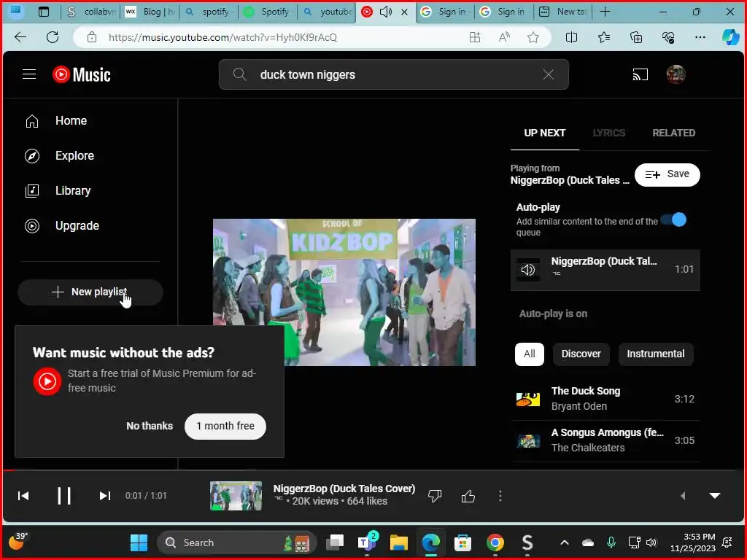This screenshot has width=747, height=560.
Task: Open the Favorites list button
Action: pos(603,37)
